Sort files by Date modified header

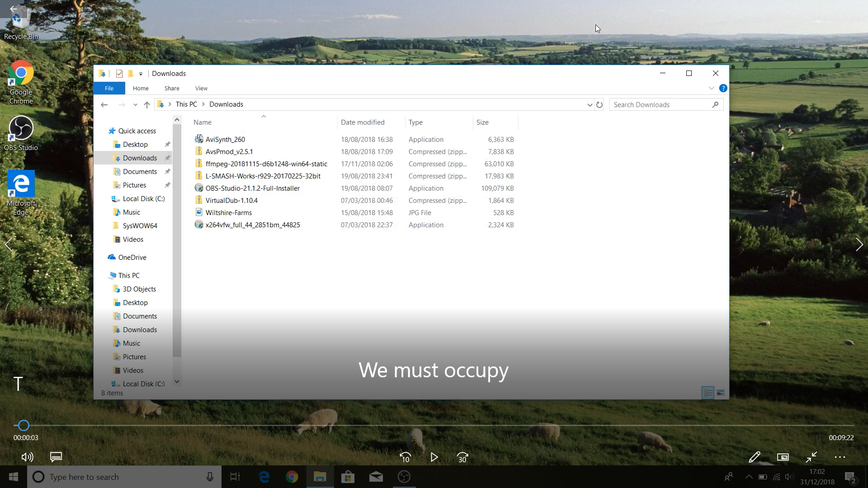(363, 122)
